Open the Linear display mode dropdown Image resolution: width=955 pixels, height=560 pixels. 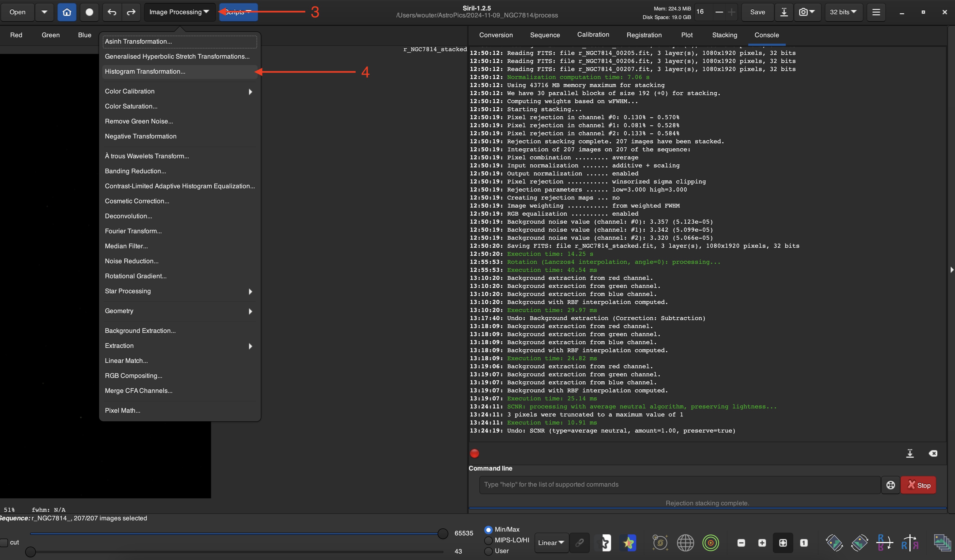point(551,543)
